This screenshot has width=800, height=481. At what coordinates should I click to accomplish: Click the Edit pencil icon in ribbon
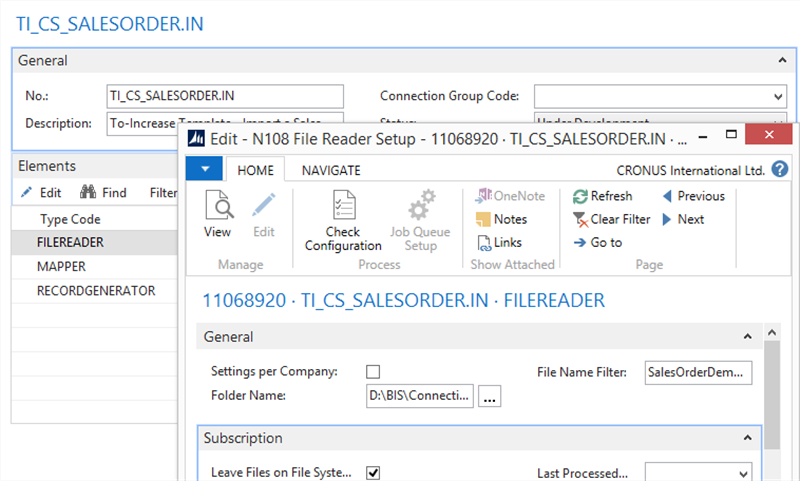tap(264, 206)
